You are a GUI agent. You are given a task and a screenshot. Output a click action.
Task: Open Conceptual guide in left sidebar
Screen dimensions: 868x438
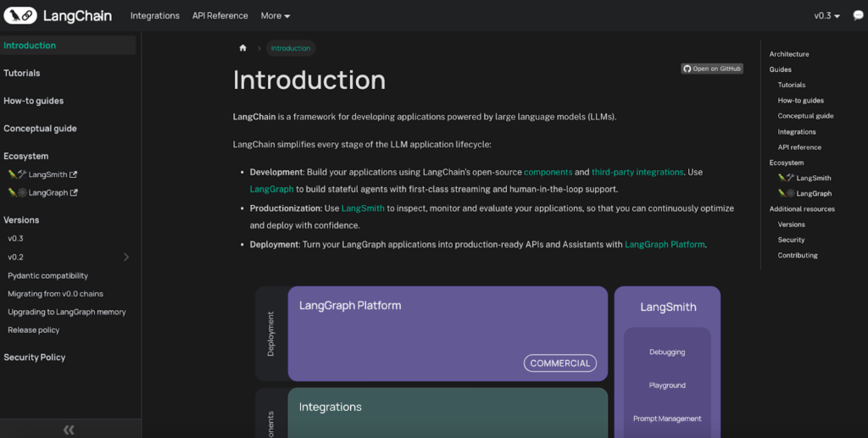[x=40, y=128]
